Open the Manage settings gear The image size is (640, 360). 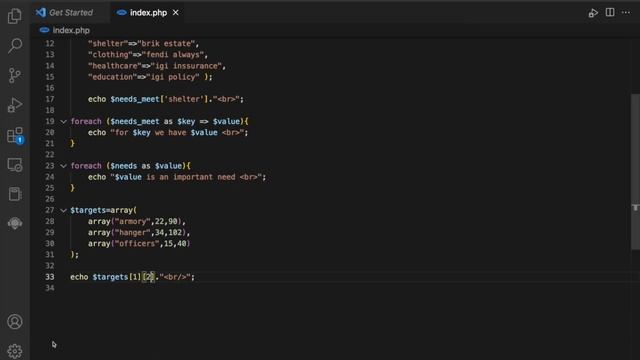click(15, 351)
